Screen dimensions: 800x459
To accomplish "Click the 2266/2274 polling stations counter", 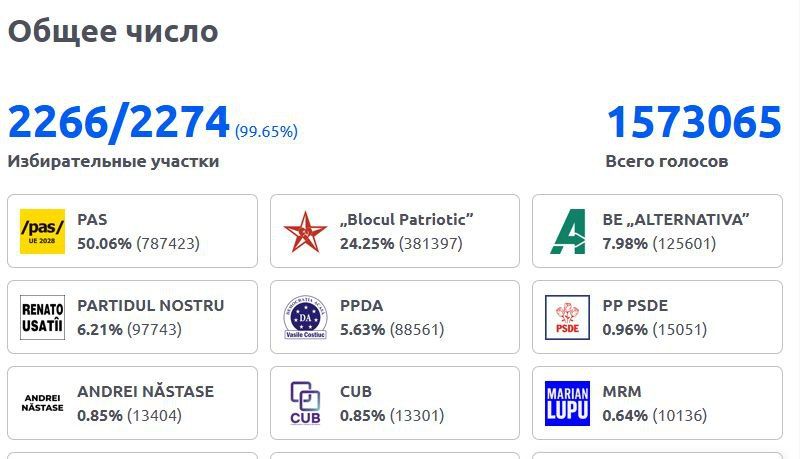I will pyautogui.click(x=119, y=123).
